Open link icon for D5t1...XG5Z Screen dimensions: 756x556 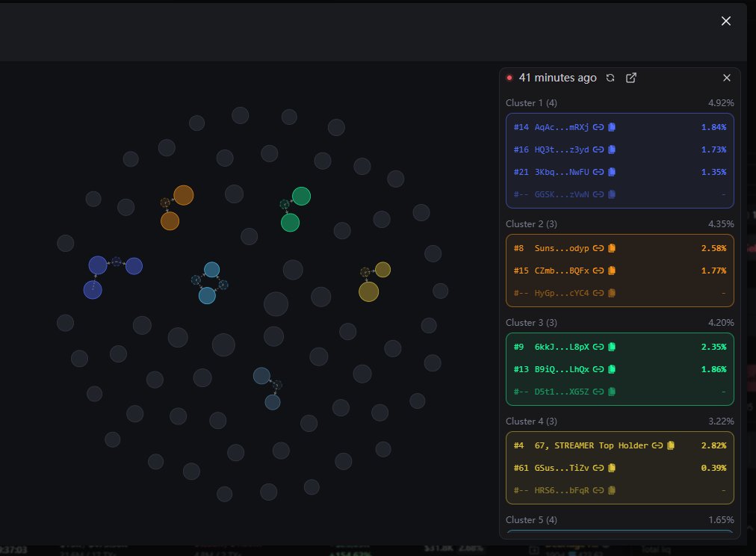click(x=598, y=392)
